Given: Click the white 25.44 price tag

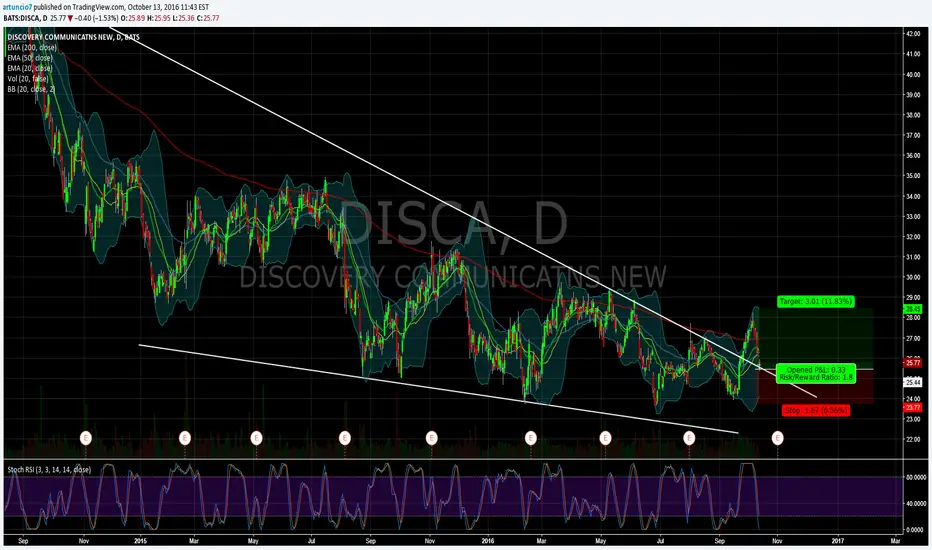Looking at the screenshot, I should [x=912, y=382].
